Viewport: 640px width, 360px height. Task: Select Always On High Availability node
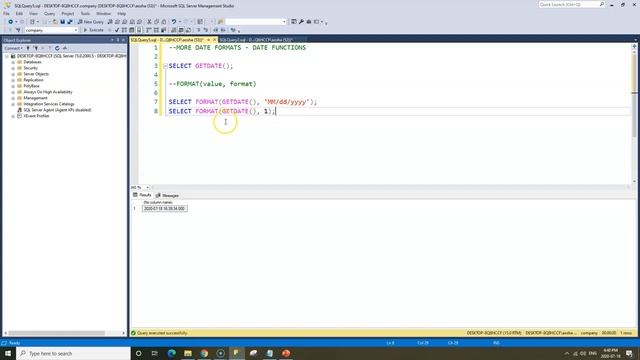pos(48,92)
